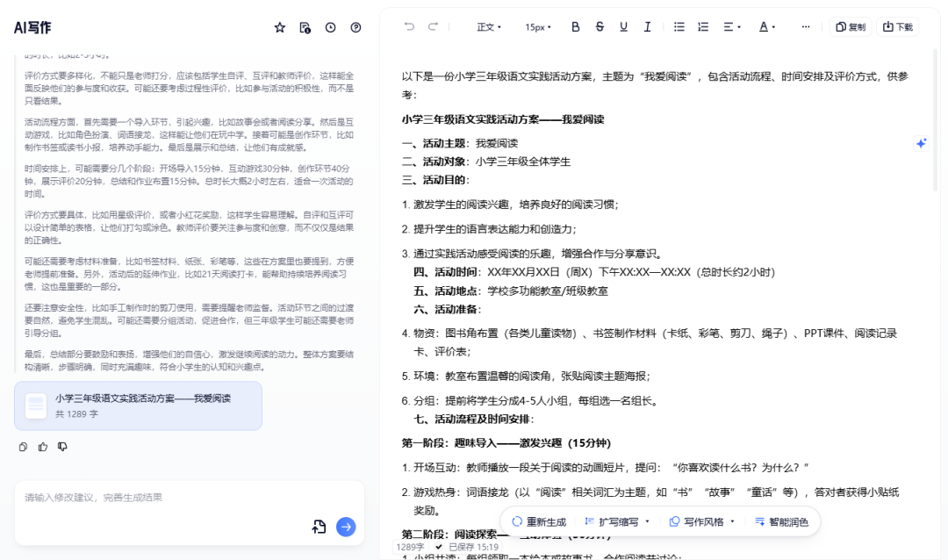948x560 pixels.
Task: Click the 下载 download button
Action: pyautogui.click(x=897, y=27)
